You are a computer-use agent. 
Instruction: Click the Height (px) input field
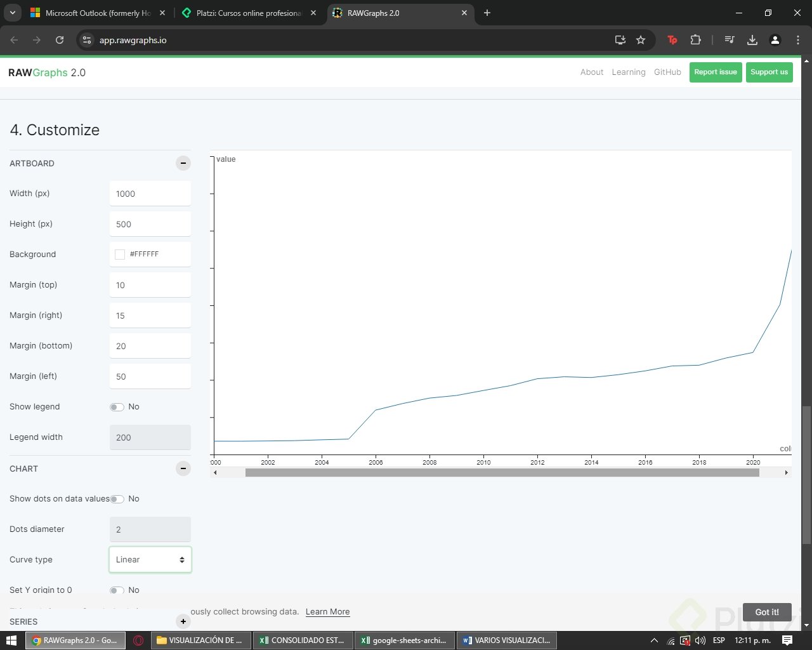pos(150,224)
